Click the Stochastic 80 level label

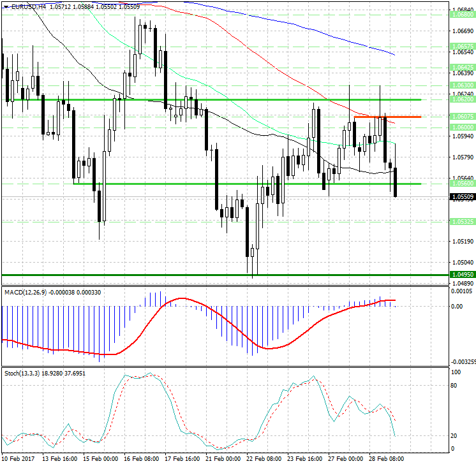click(454, 386)
